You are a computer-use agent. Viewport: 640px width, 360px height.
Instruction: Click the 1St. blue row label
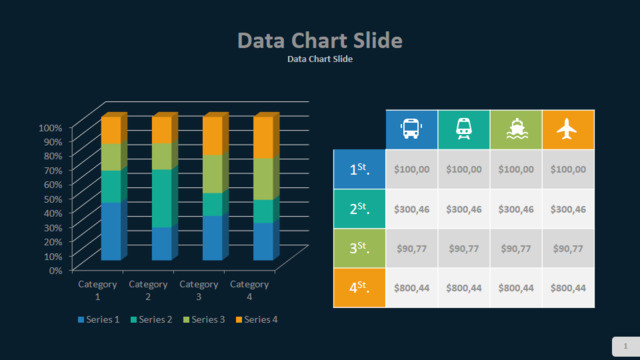tap(359, 169)
